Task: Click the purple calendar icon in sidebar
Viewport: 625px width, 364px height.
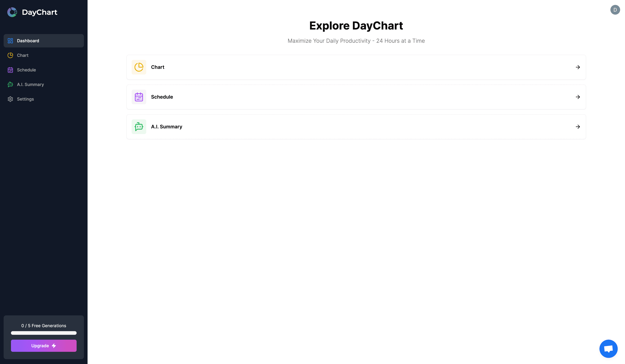Action: click(x=10, y=70)
